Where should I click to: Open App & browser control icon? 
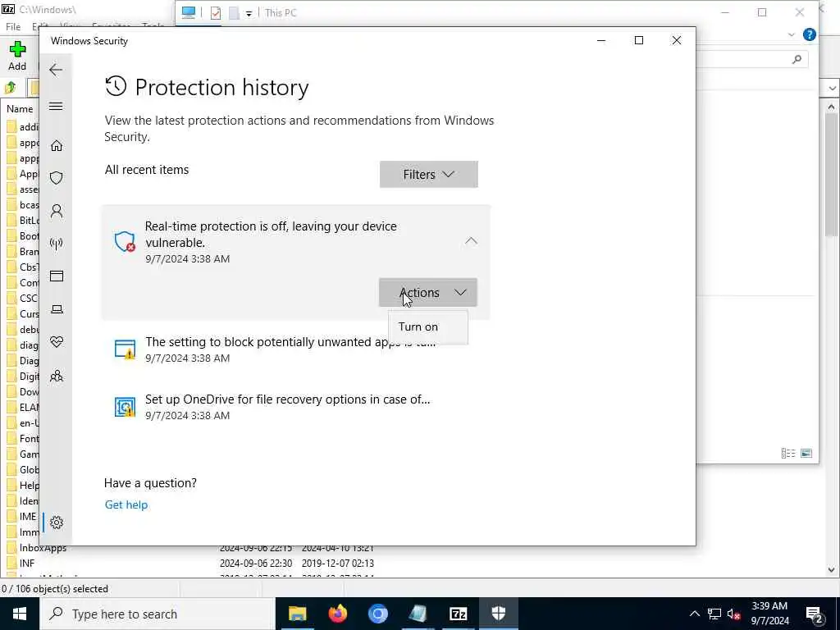(57, 276)
